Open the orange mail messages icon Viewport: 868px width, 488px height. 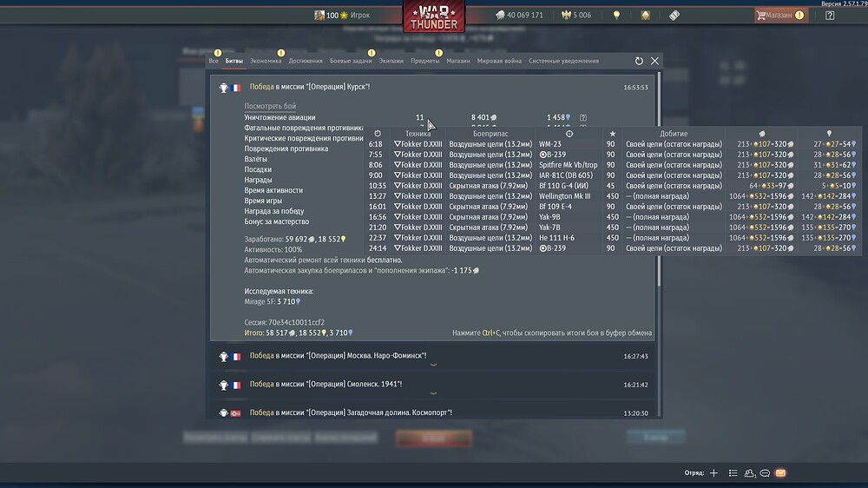pyautogui.click(x=780, y=473)
